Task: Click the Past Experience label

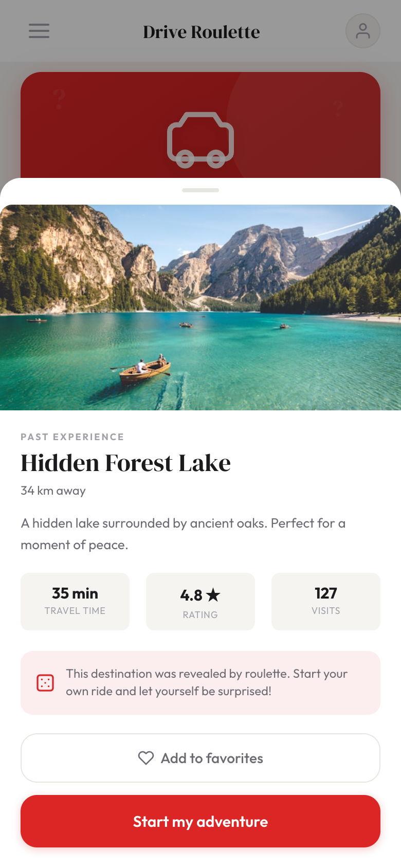Action: coord(72,437)
